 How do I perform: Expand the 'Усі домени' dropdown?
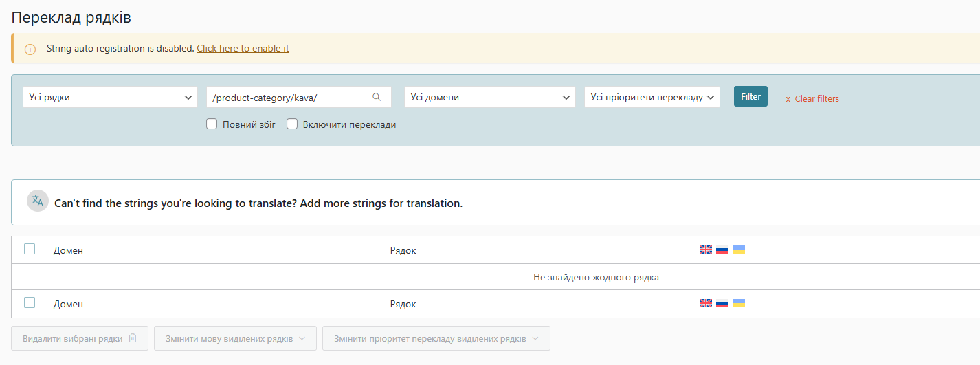point(490,97)
